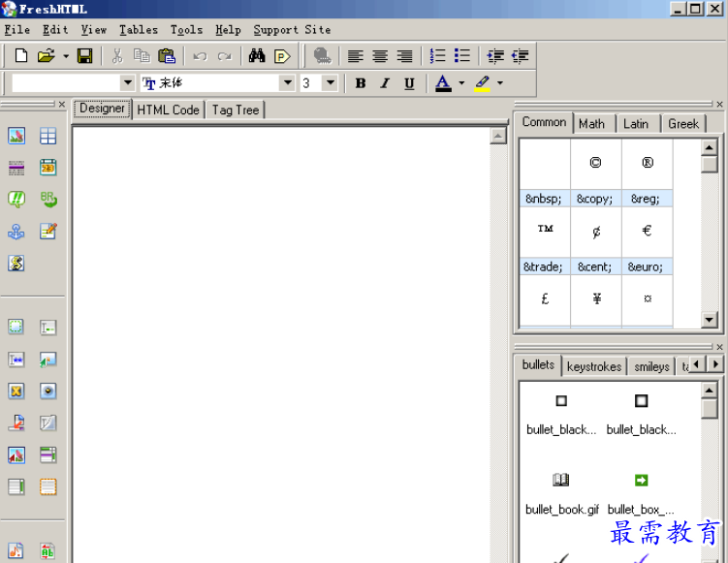Open the View menu
The image size is (728, 563).
click(94, 30)
